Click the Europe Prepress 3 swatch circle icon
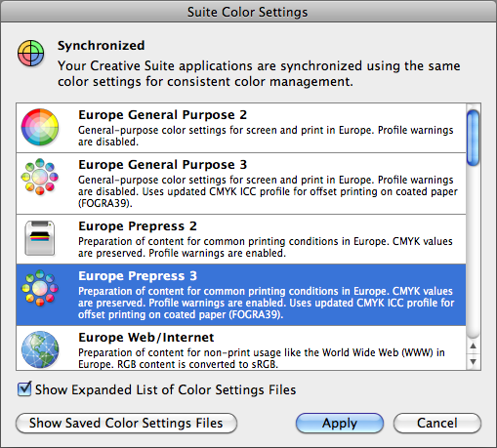This screenshot has height=448, width=497. point(40,288)
